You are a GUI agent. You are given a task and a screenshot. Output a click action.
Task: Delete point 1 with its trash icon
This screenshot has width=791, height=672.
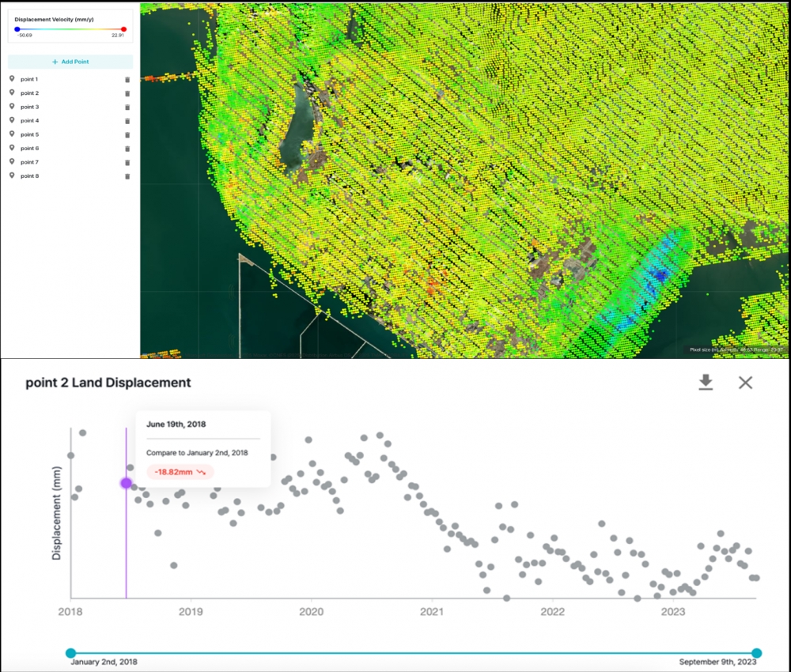[127, 80]
